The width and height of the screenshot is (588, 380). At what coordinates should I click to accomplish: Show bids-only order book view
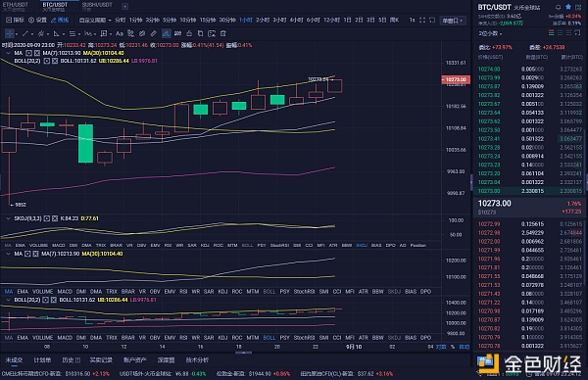tap(560, 33)
